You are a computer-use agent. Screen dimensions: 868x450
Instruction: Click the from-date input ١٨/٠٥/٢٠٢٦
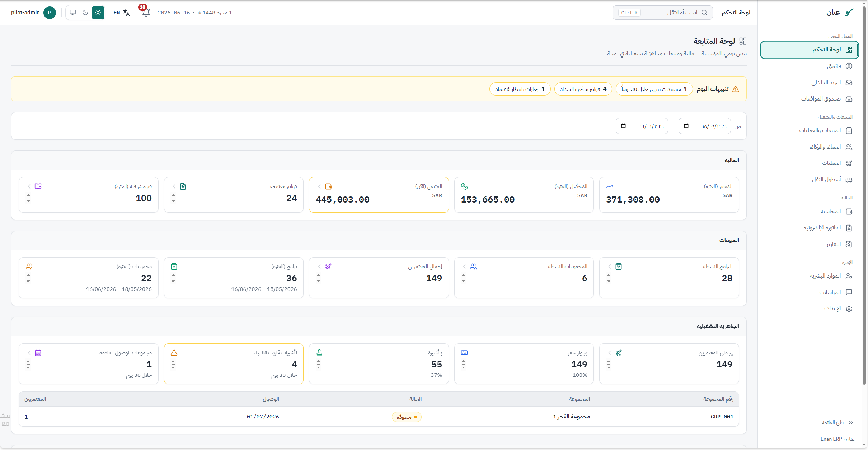(705, 126)
